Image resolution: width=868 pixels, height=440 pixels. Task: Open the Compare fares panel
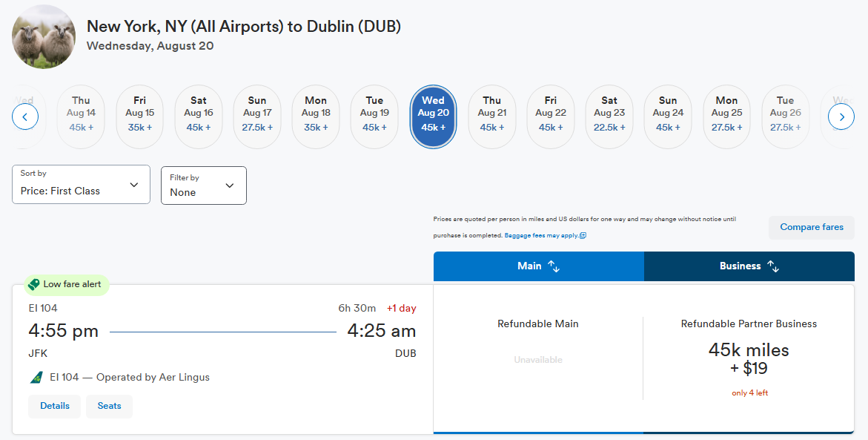coord(812,227)
